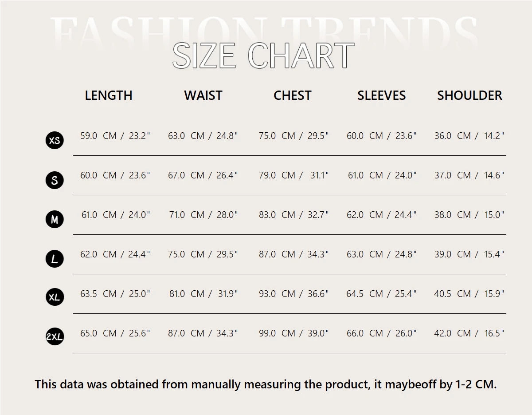532x415 pixels.
Task: Select the SLEEVES column header
Action: click(x=381, y=95)
